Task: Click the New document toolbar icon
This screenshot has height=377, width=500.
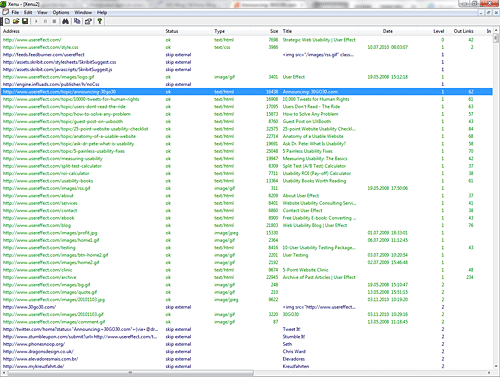Action: pos(7,21)
